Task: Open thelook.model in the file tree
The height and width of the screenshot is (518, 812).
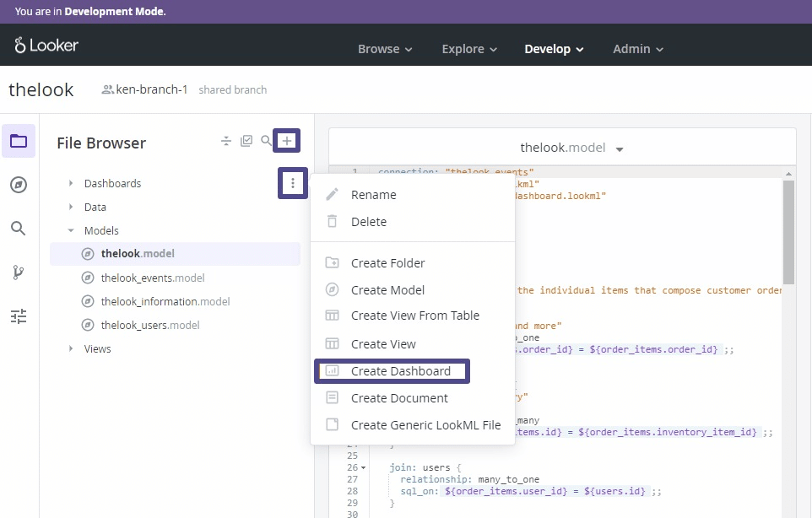Action: pyautogui.click(x=175, y=254)
